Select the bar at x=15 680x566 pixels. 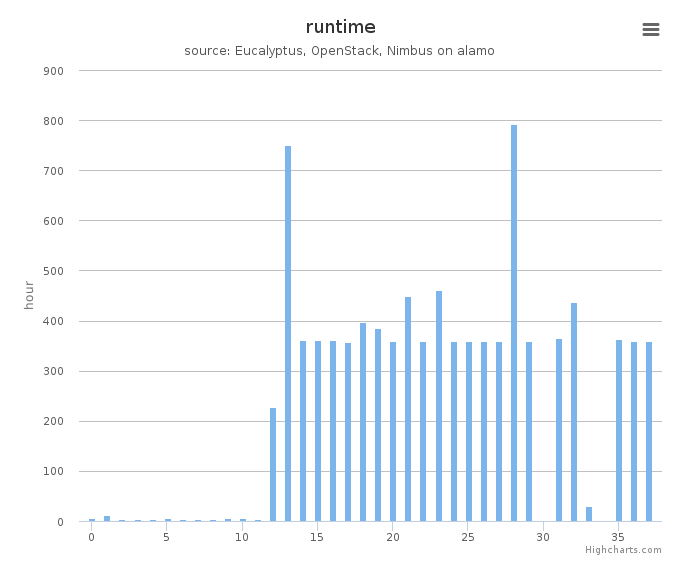(x=318, y=431)
